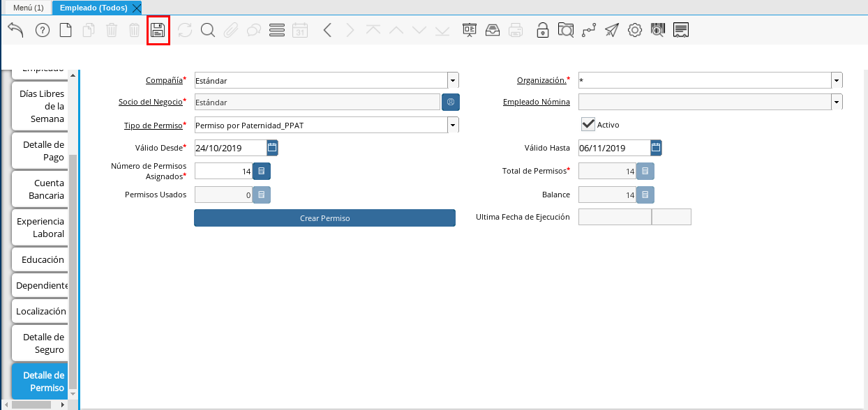
Task: Click the Empleado Nómina label link
Action: [537, 102]
